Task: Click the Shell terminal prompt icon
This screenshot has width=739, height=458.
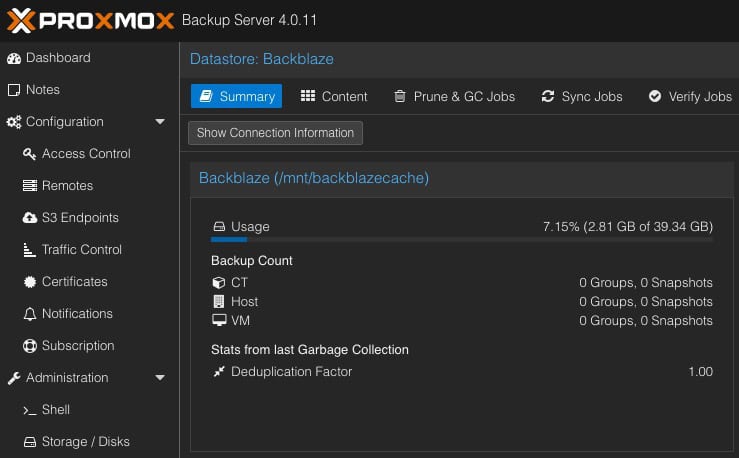Action: point(30,410)
